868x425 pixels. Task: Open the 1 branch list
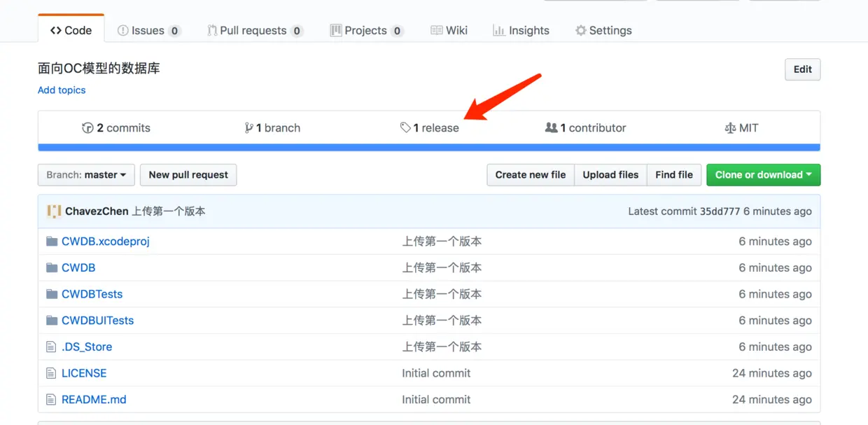(x=272, y=128)
